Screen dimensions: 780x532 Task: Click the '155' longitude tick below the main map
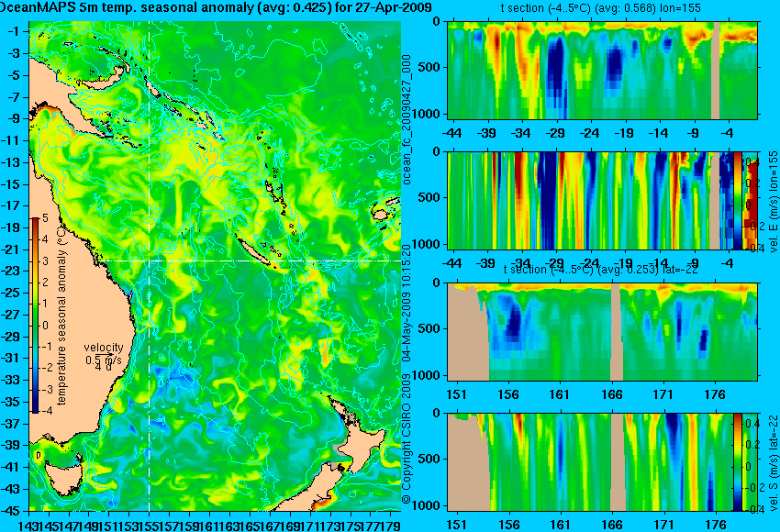(x=150, y=525)
